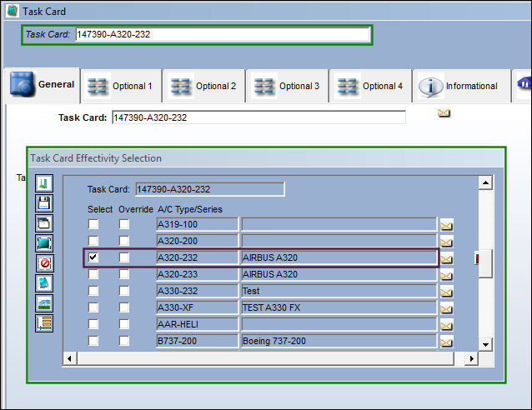Image resolution: width=532 pixels, height=410 pixels.
Task: Check Select box for A320-233
Action: pyautogui.click(x=93, y=274)
